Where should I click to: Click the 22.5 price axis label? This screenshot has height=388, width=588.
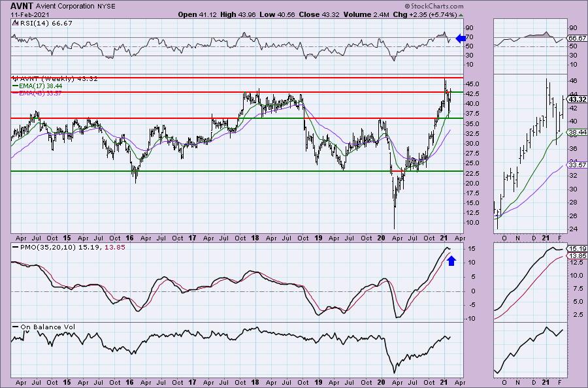coord(473,173)
